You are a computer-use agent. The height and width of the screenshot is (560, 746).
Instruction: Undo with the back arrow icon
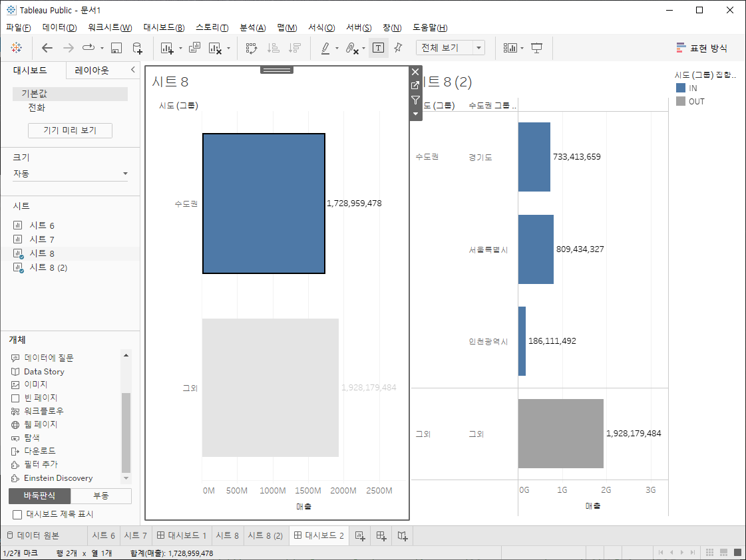click(x=47, y=47)
